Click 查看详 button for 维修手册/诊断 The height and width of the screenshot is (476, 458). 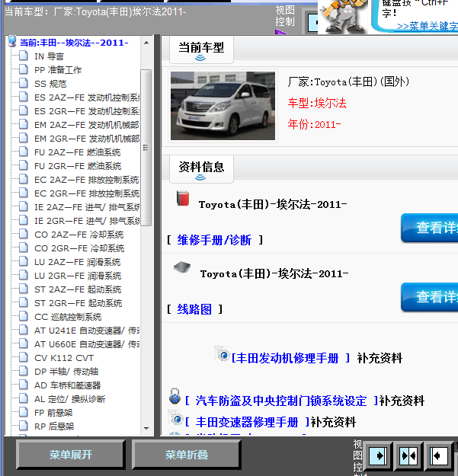(430, 228)
